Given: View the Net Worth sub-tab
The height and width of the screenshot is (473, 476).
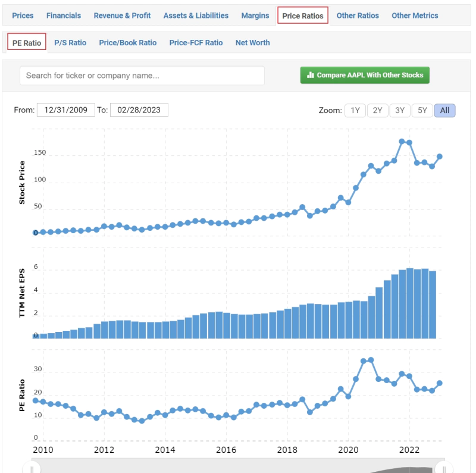Looking at the screenshot, I should tap(252, 42).
